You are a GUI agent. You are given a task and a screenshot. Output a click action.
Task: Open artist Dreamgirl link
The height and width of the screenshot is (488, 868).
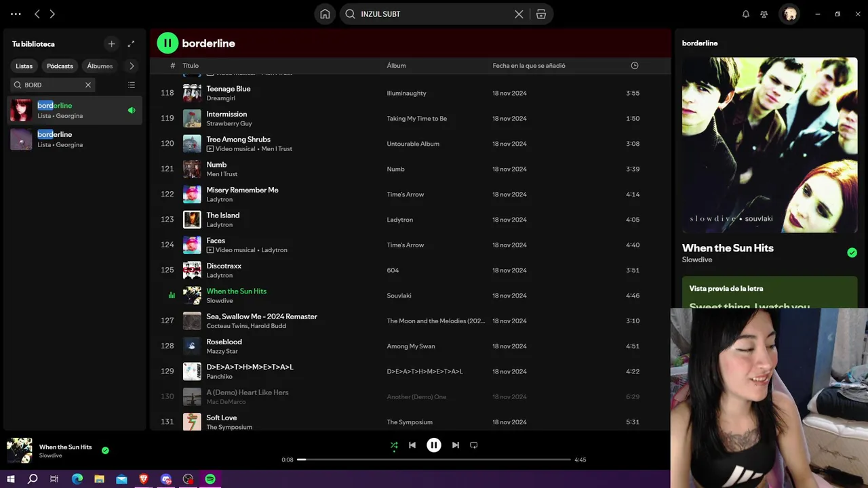[x=220, y=98]
